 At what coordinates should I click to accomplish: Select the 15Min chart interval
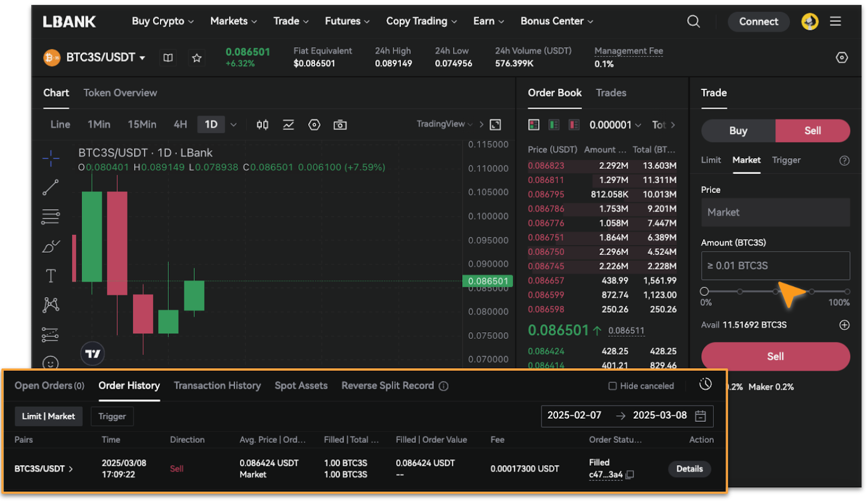pos(142,125)
